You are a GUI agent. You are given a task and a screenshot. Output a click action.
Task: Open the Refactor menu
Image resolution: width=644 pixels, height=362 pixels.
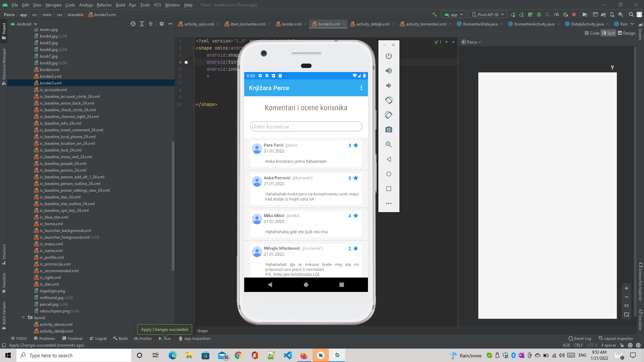(x=104, y=5)
